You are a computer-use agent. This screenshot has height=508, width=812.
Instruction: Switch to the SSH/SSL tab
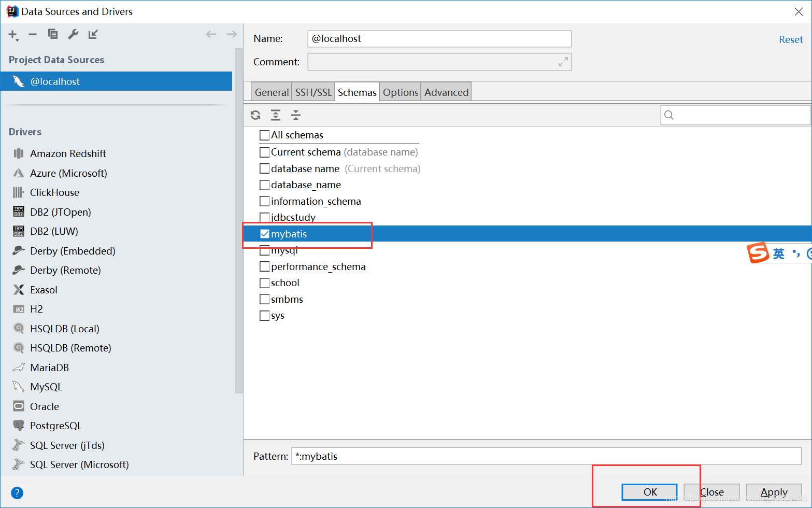pos(313,92)
